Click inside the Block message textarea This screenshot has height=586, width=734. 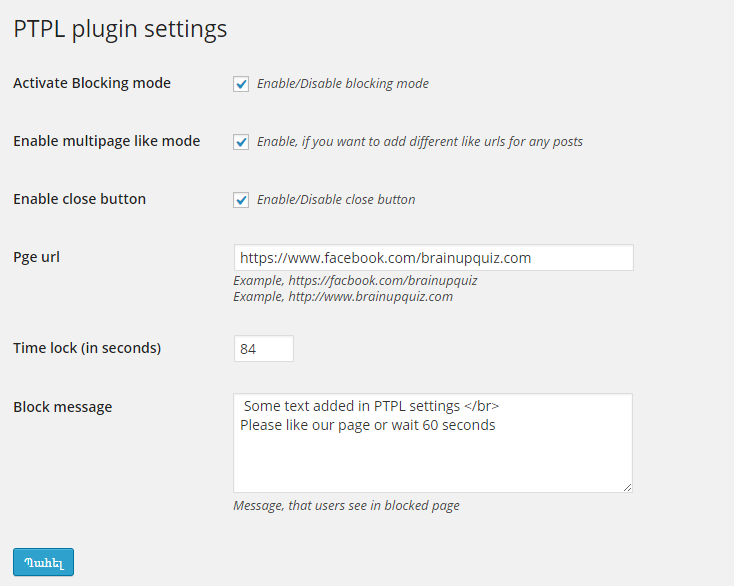coord(433,443)
